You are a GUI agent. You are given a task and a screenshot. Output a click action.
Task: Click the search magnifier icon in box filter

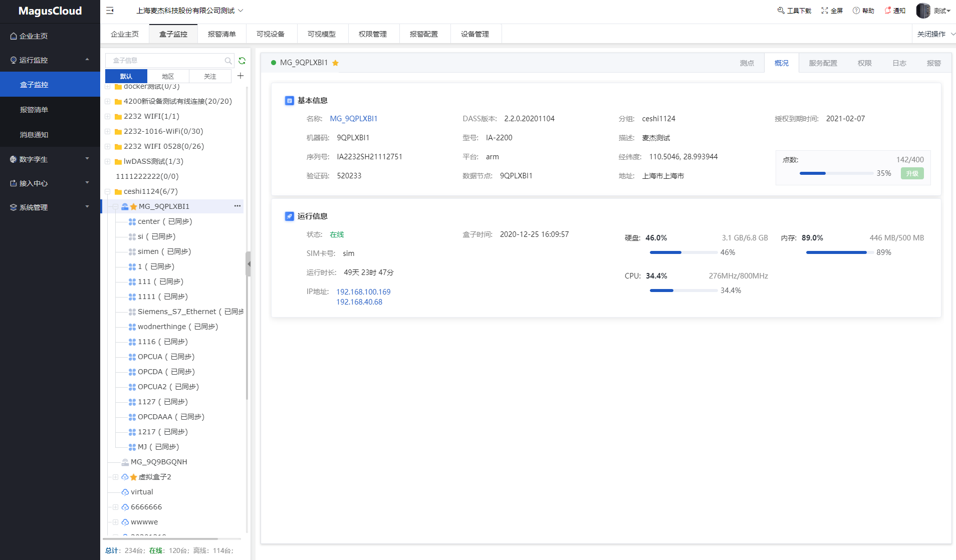pyautogui.click(x=228, y=61)
